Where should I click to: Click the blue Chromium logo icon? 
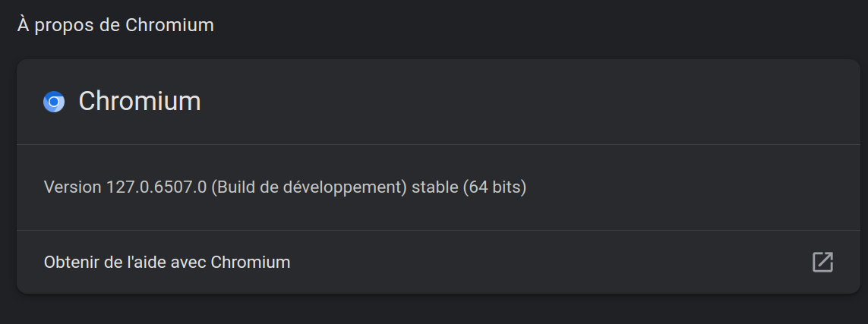(54, 102)
